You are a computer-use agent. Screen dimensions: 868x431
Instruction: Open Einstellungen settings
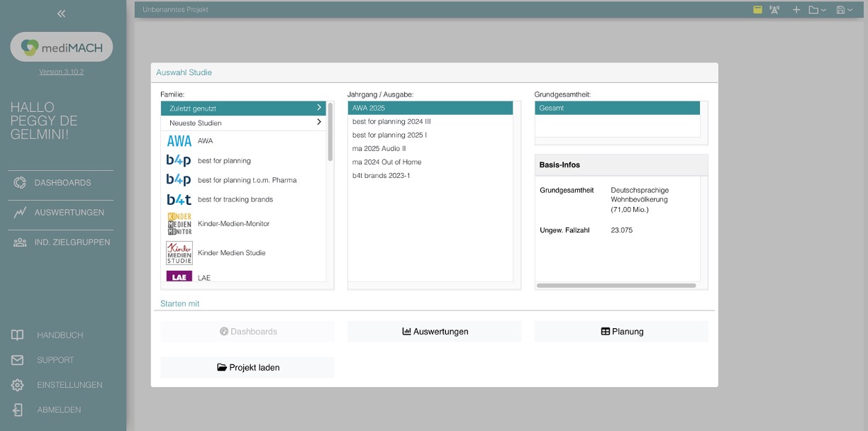point(69,385)
